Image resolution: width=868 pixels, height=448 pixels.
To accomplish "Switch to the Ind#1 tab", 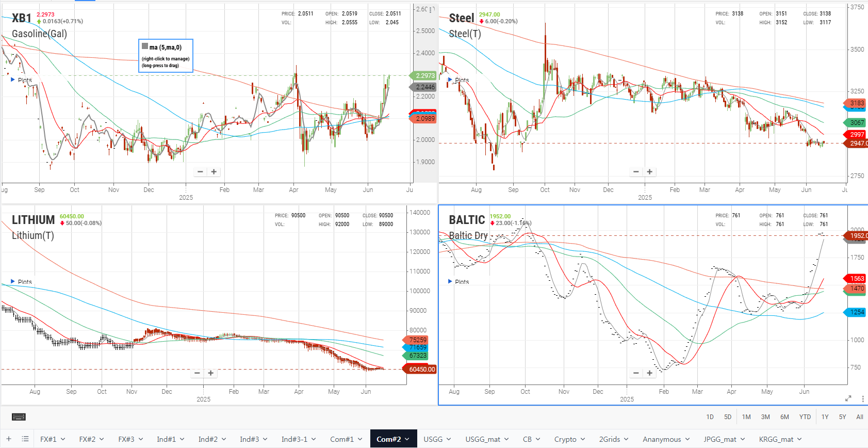I will click(166, 439).
